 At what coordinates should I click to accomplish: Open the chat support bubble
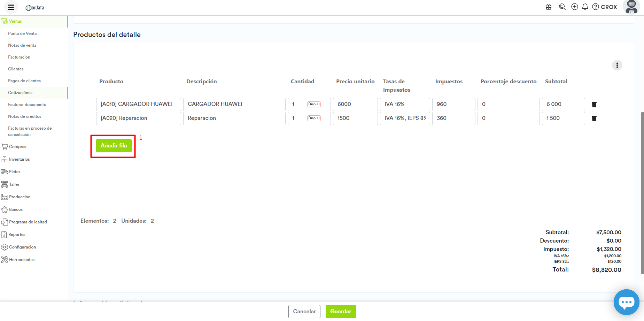click(626, 302)
